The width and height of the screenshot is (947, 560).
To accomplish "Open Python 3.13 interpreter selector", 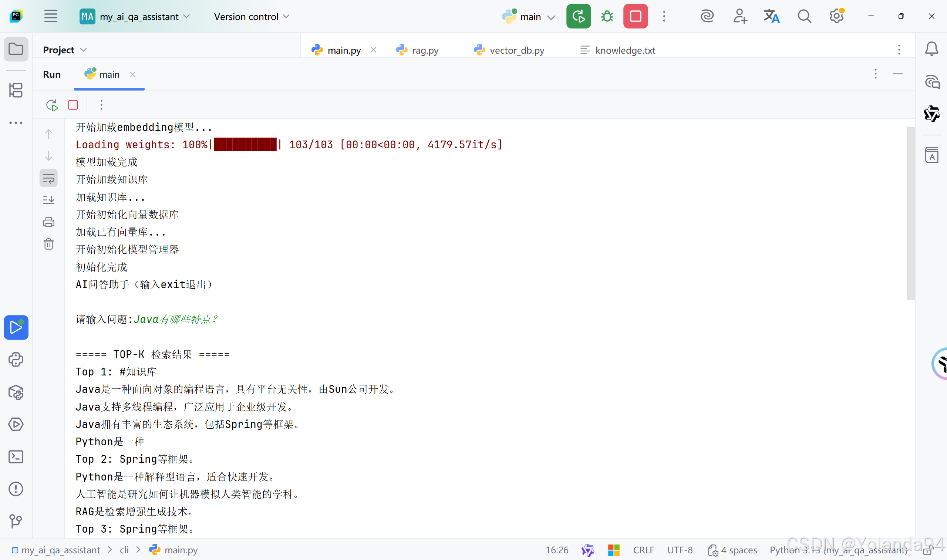I will click(x=838, y=550).
